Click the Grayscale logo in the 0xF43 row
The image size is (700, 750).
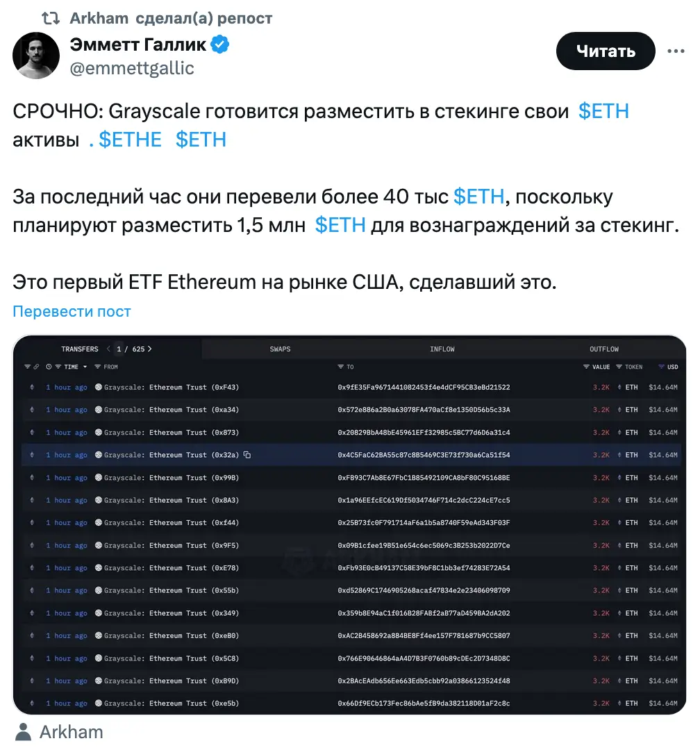(98, 387)
